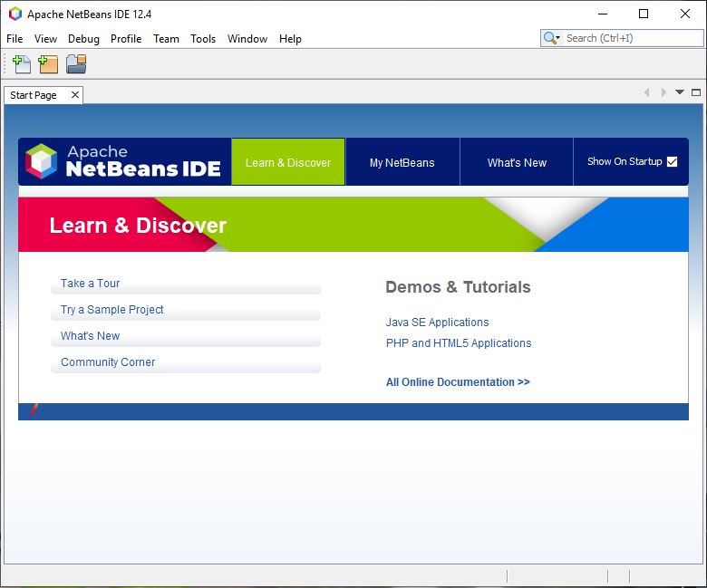Click What's New link in the list
707x588 pixels.
pos(90,336)
